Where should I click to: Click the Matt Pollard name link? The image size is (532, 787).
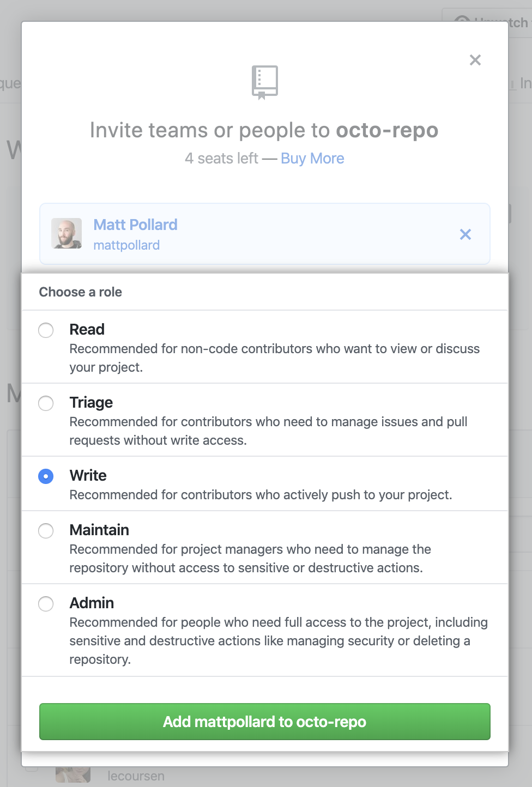tap(135, 225)
